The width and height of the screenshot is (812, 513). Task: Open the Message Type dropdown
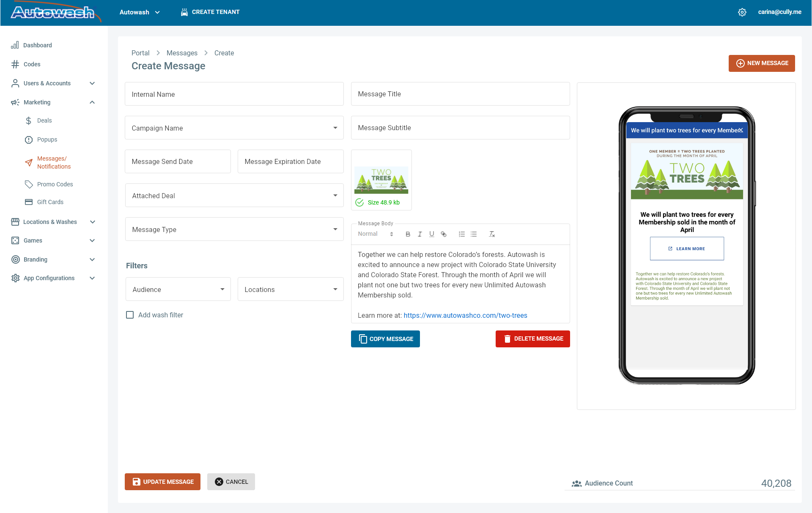click(x=234, y=229)
